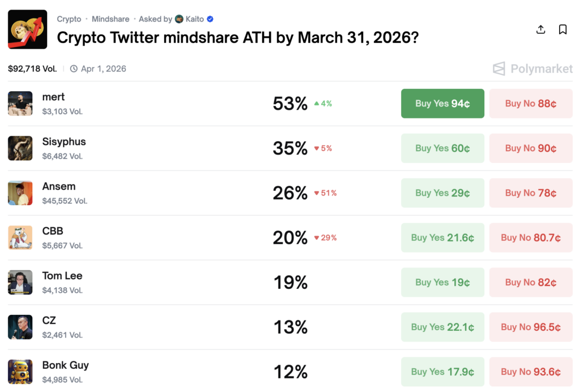Buy Yes on Bonk Guy at 17.9¢
The height and width of the screenshot is (392, 580).
point(442,372)
